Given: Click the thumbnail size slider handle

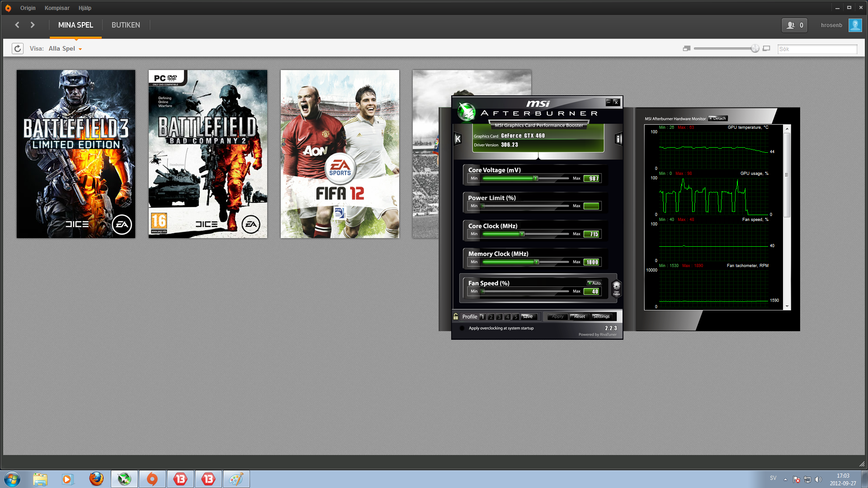Looking at the screenshot, I should point(755,48).
